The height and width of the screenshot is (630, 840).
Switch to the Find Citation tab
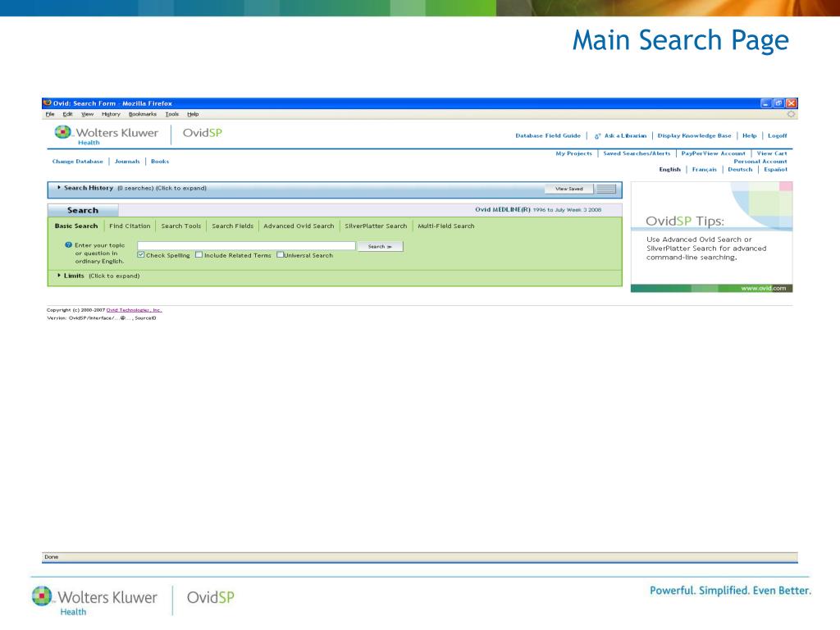click(x=130, y=226)
